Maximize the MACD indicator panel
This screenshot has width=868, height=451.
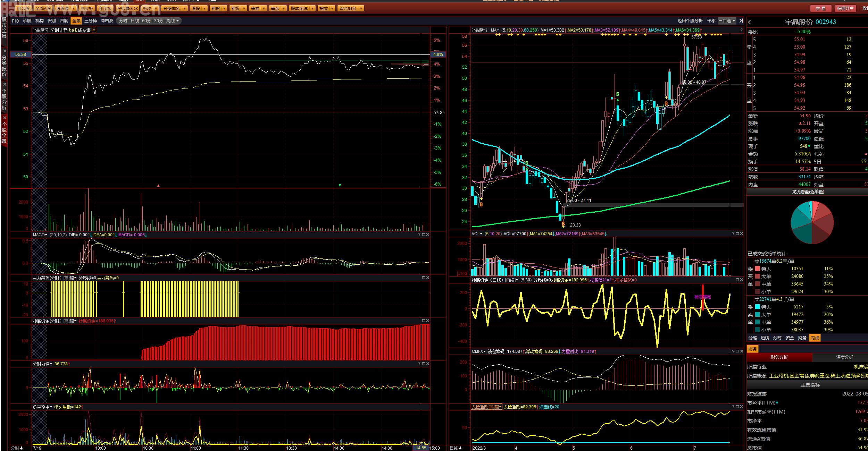[x=424, y=235]
